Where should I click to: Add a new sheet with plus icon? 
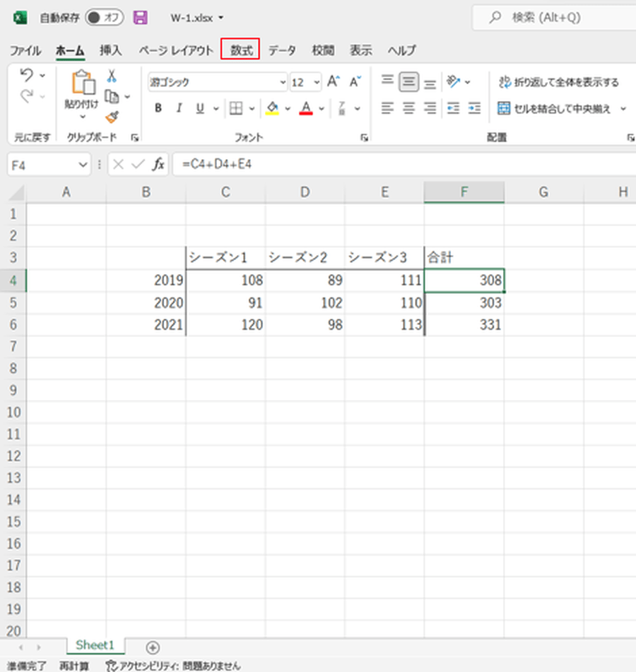[153, 647]
